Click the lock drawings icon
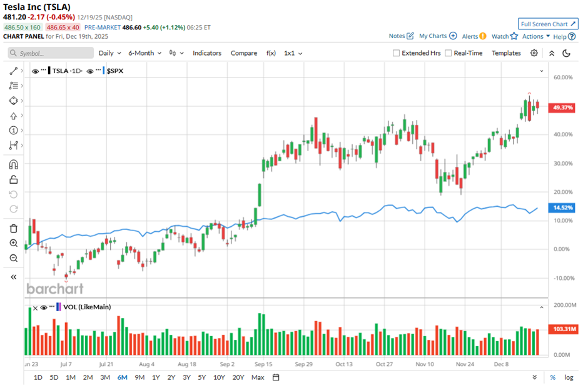Viewport: 588px width, 388px height. coord(13,180)
